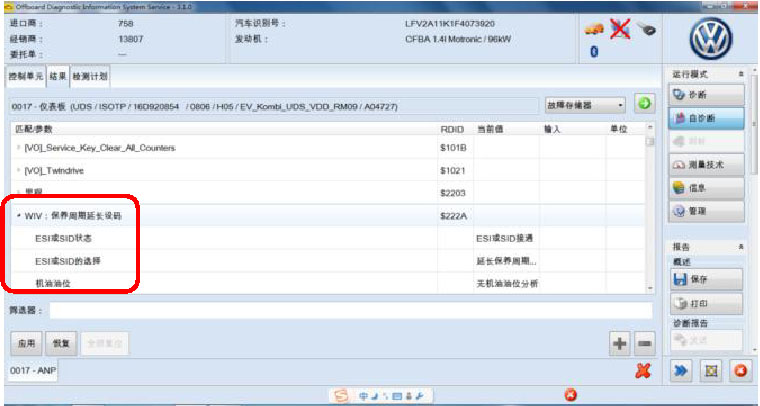This screenshot has width=760, height=406.
Task: Click the 匹配/参数 column header
Action: pyautogui.click(x=224, y=129)
